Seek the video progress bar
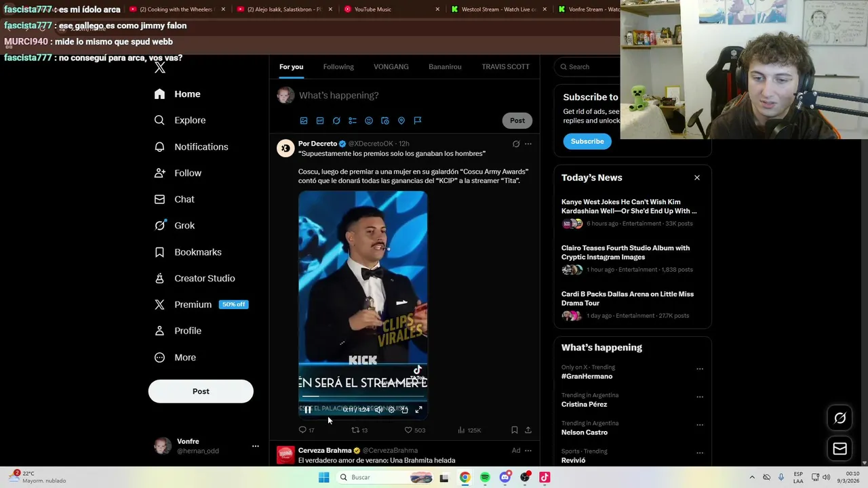This screenshot has width=868, height=488. click(363, 396)
